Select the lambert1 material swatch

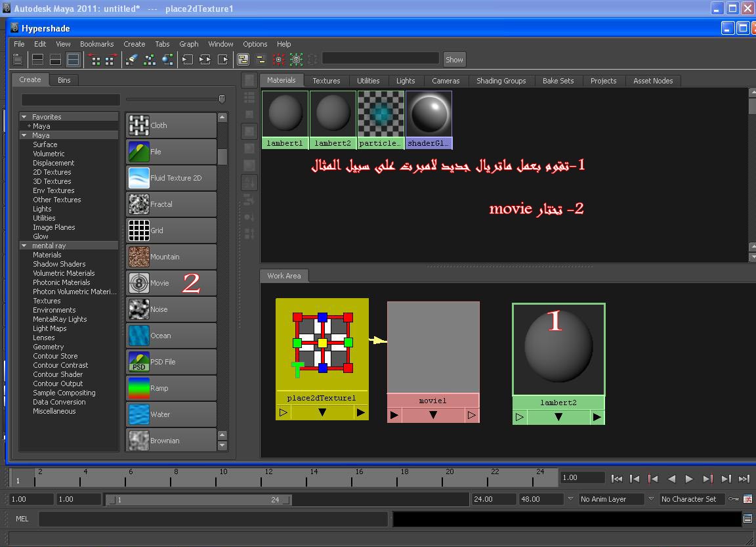[285, 120]
